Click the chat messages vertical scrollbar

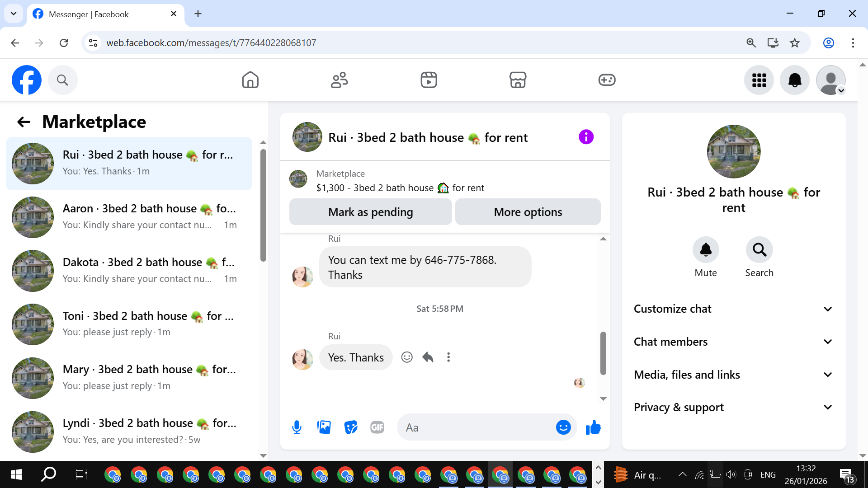click(603, 352)
